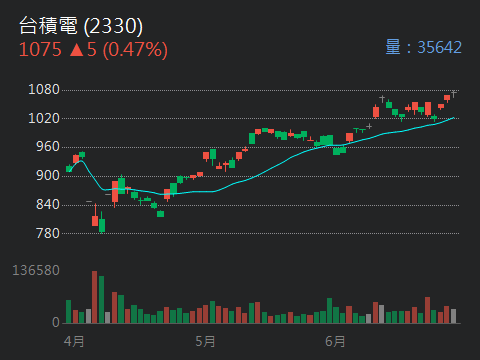Click the price change ▲5 (0.47%)

pyautogui.click(x=118, y=50)
